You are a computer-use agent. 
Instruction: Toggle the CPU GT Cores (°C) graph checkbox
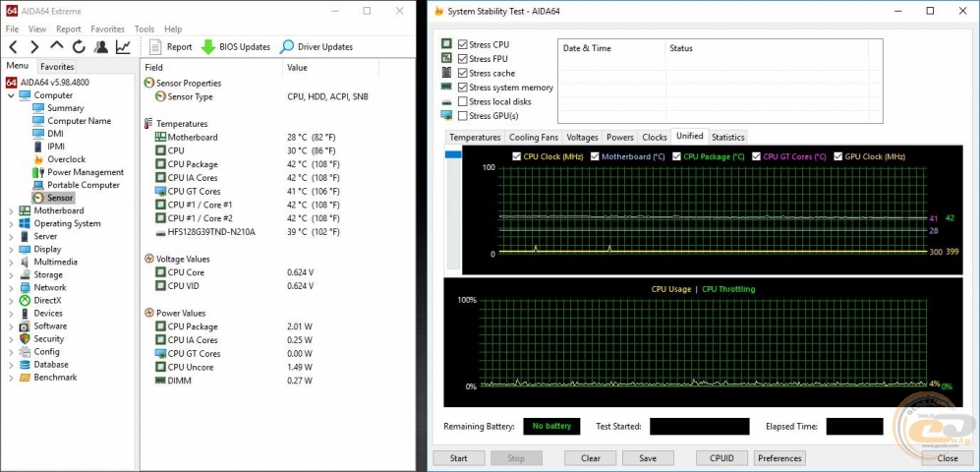click(x=757, y=156)
